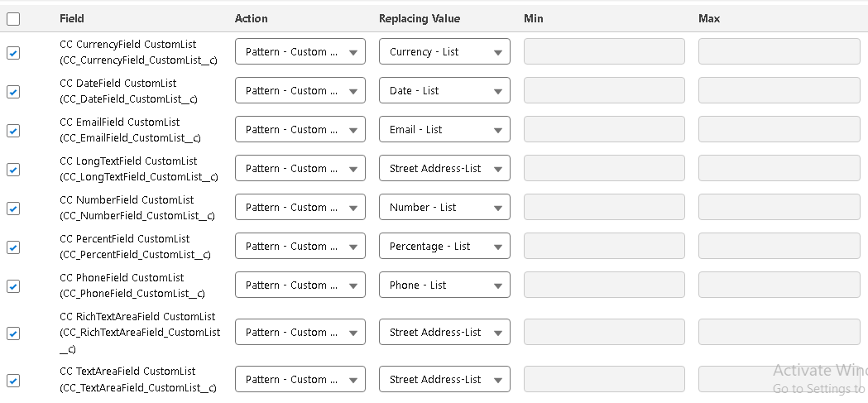Click the Max field for CC DateField row
868x403 pixels.
pos(779,90)
